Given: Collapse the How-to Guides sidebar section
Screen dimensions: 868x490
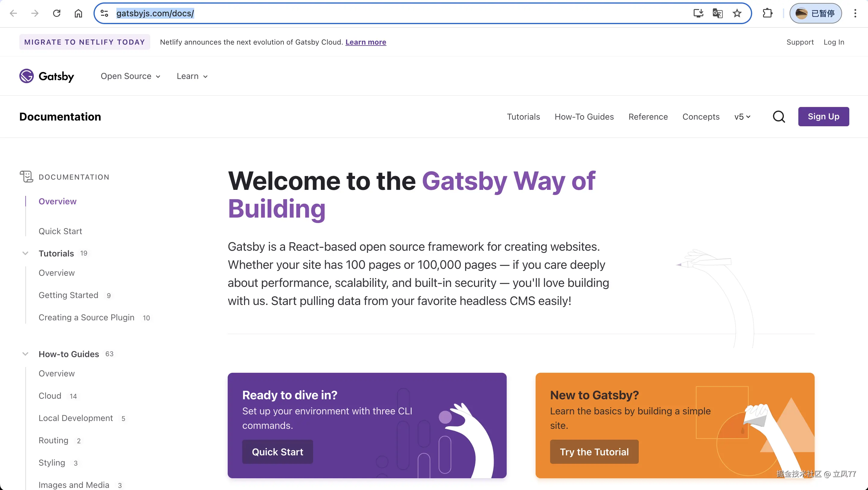Looking at the screenshot, I should [25, 354].
